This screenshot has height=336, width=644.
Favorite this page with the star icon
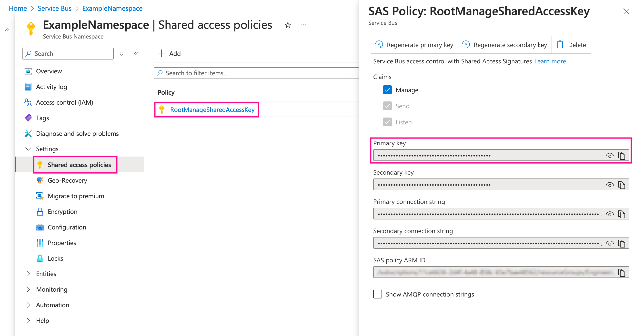(288, 25)
